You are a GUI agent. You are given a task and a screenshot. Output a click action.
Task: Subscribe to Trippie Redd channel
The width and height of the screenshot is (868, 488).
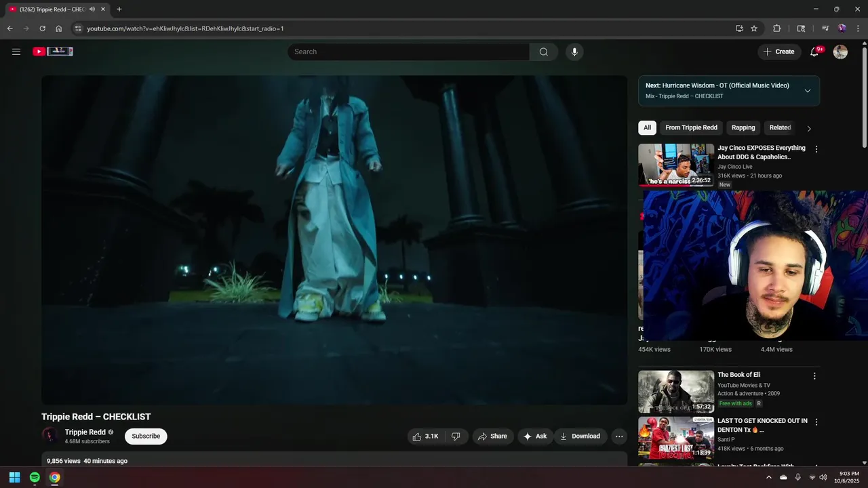[146, 436]
